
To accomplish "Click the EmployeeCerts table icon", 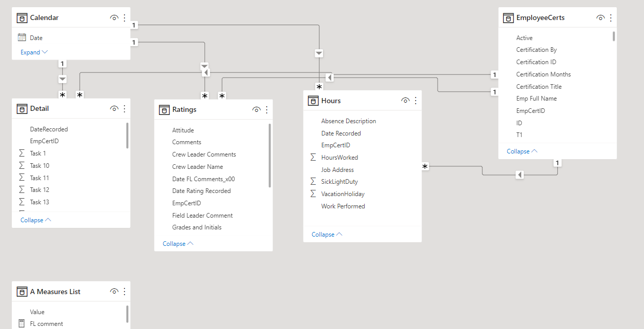I will coord(508,18).
